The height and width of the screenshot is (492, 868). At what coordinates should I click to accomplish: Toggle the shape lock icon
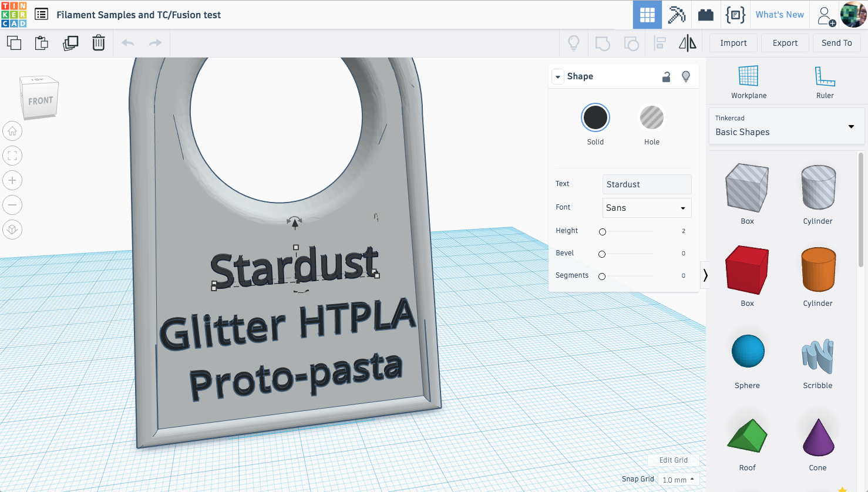(666, 77)
